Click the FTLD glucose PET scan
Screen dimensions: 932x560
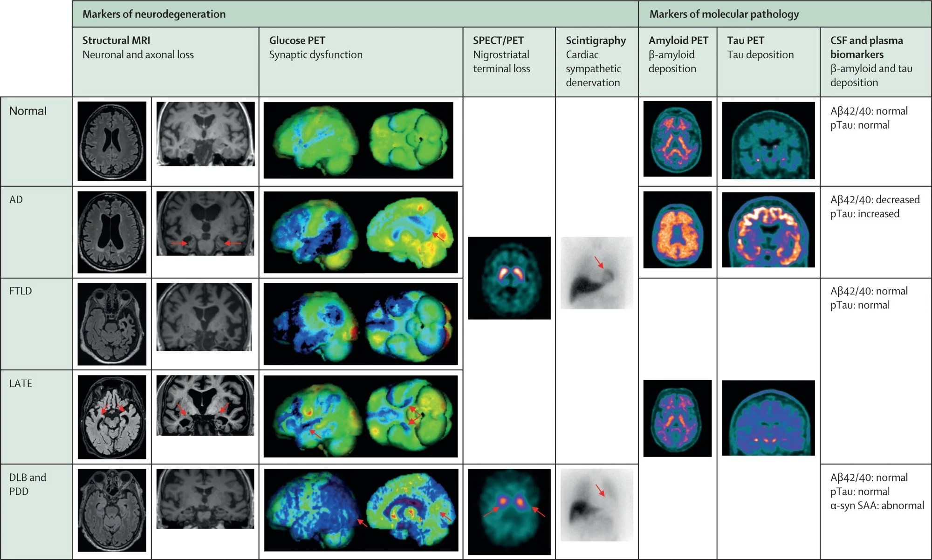tap(360, 324)
